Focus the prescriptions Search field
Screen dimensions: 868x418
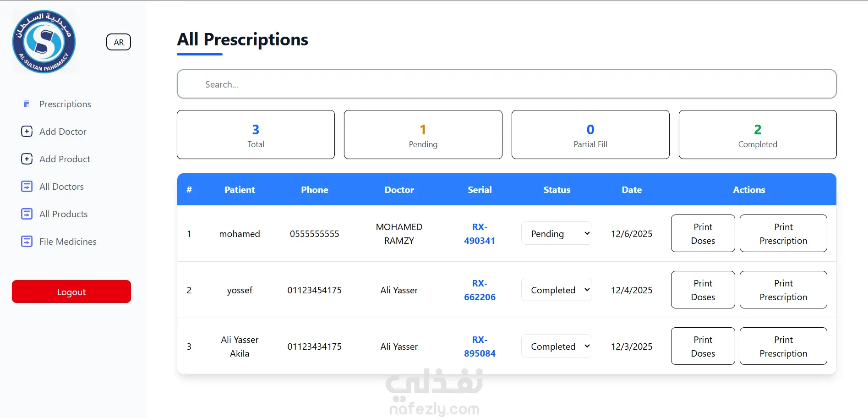[x=507, y=84]
